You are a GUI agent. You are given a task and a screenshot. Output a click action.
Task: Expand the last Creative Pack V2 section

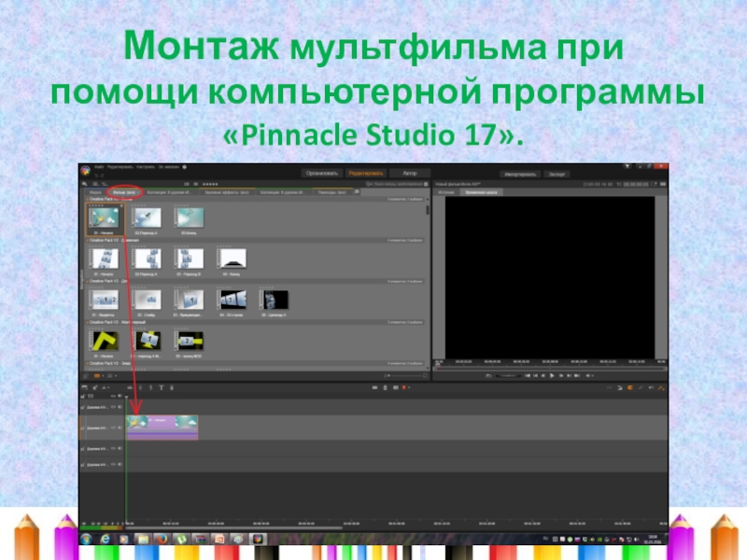coord(87,363)
